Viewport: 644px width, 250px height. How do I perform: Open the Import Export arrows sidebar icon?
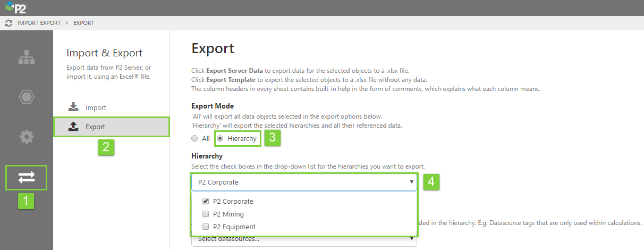(x=26, y=178)
